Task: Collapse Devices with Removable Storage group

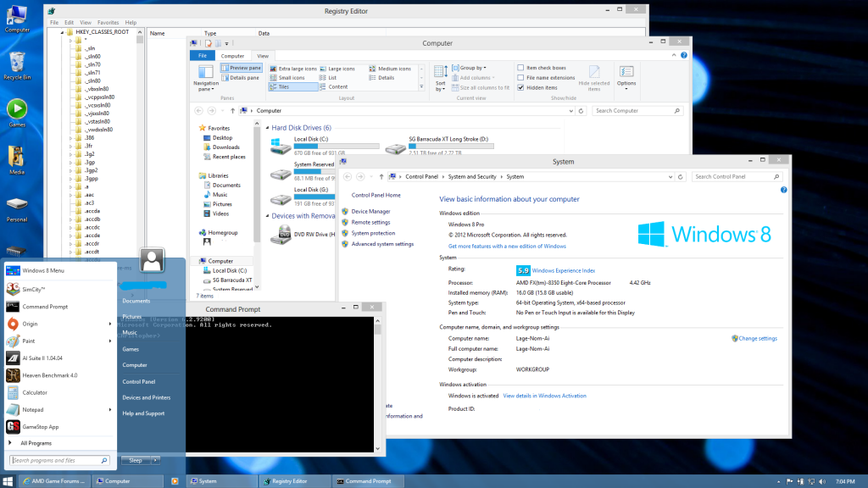Action: (267, 216)
